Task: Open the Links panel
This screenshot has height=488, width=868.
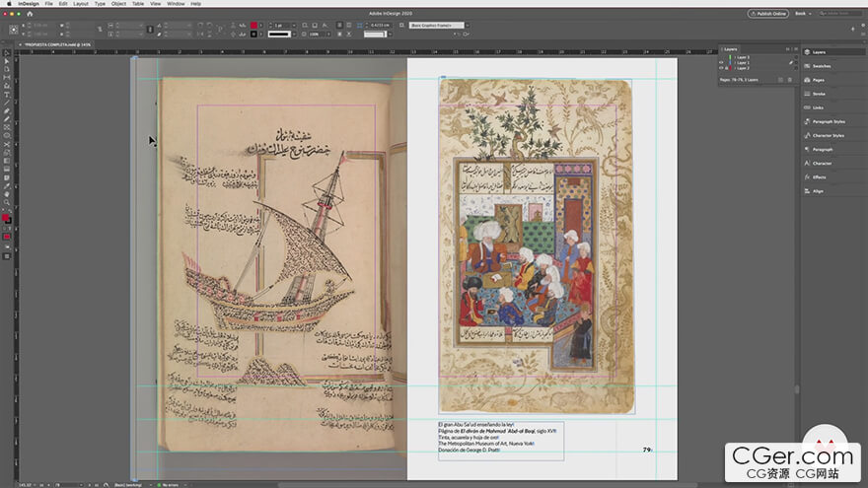Action: 833,107
